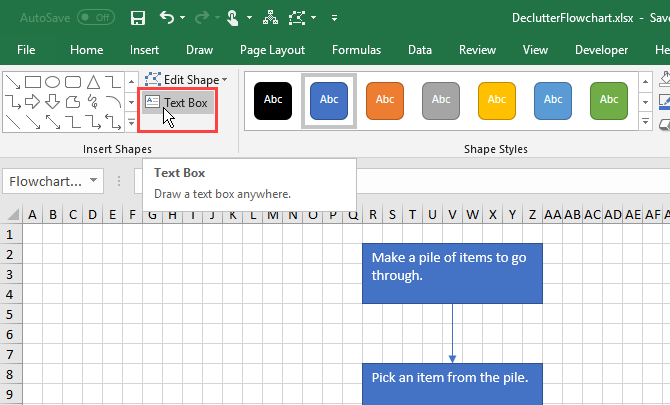
Task: Click the Undo arrow icon
Action: 168,17
